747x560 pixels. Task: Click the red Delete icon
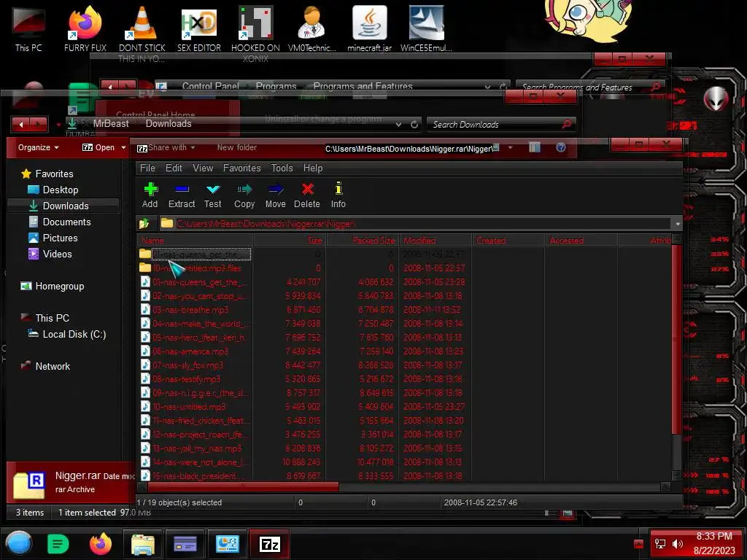pos(307,195)
